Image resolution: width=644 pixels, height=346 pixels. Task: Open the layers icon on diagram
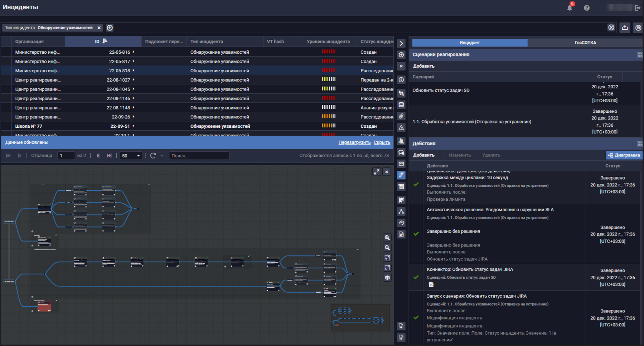387,278
